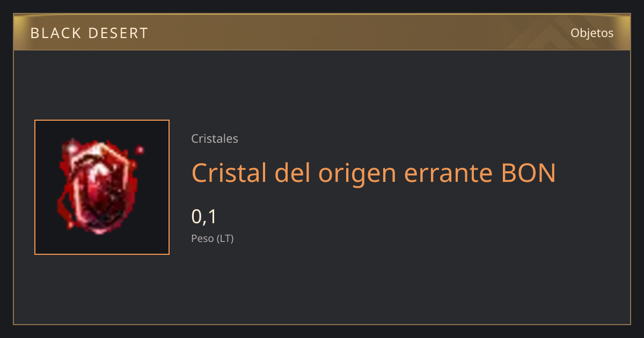The image size is (644, 338).
Task: Click the word BON in the item title
Action: [x=528, y=173]
